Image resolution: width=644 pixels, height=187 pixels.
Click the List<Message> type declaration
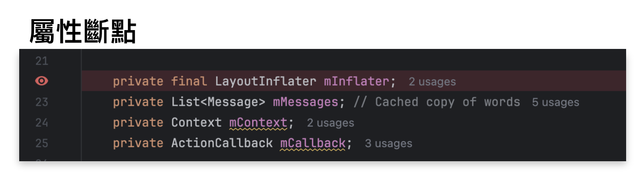218,102
